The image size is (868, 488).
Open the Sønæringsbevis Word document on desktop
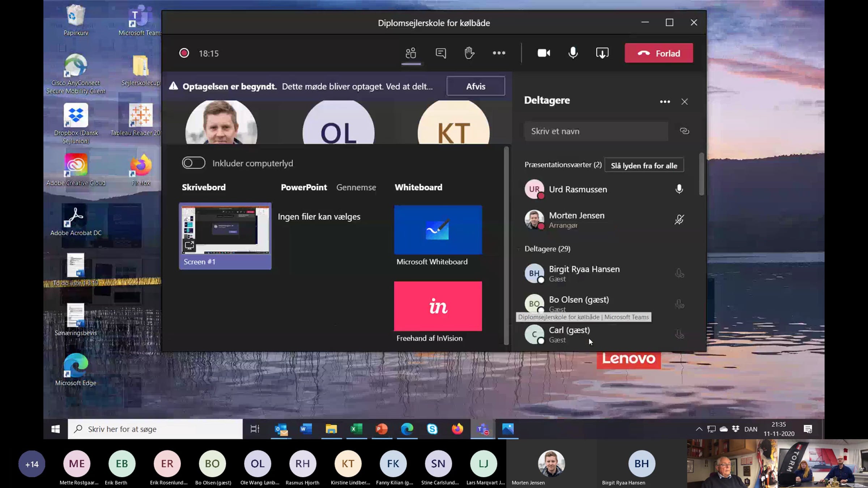pos(76,320)
